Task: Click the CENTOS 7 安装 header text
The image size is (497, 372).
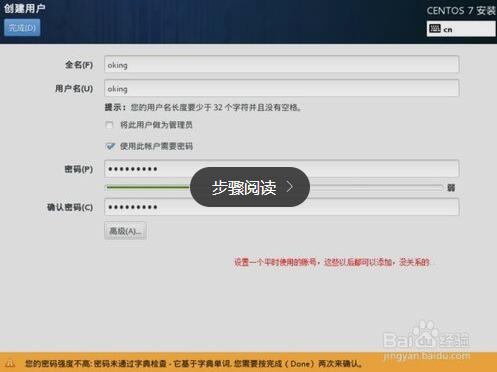Action: (x=461, y=11)
